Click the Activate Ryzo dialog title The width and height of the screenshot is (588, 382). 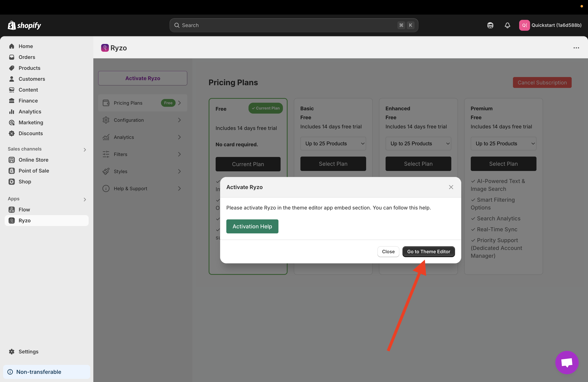point(244,187)
